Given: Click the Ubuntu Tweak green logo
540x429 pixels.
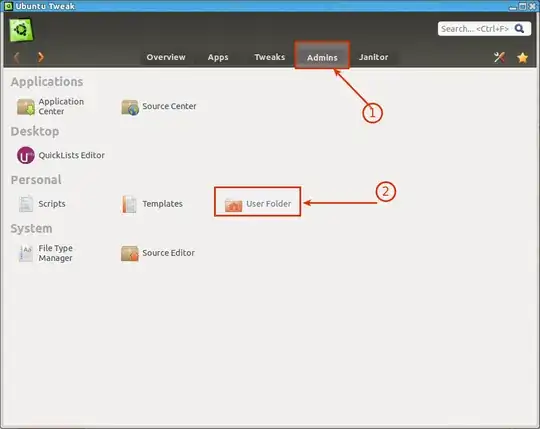Looking at the screenshot, I should pyautogui.click(x=21, y=30).
